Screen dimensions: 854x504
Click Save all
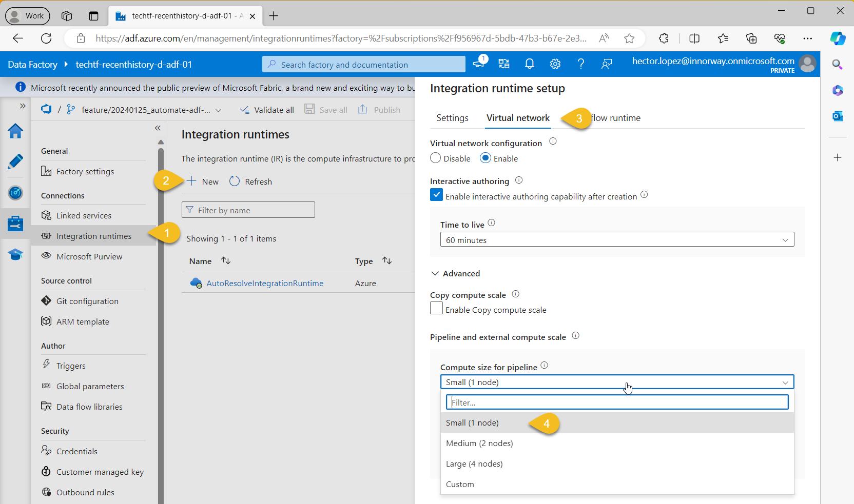coord(326,110)
